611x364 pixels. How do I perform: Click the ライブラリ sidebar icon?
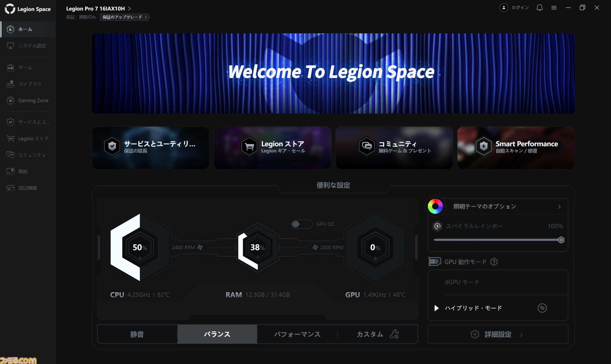pyautogui.click(x=10, y=84)
